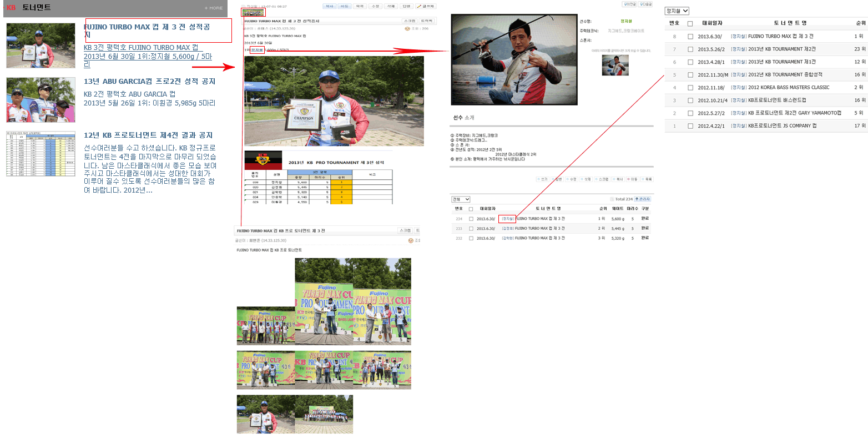Click the 스크랩 button in the lower photo post
Screen dimensions: 868x443
pyautogui.click(x=406, y=230)
